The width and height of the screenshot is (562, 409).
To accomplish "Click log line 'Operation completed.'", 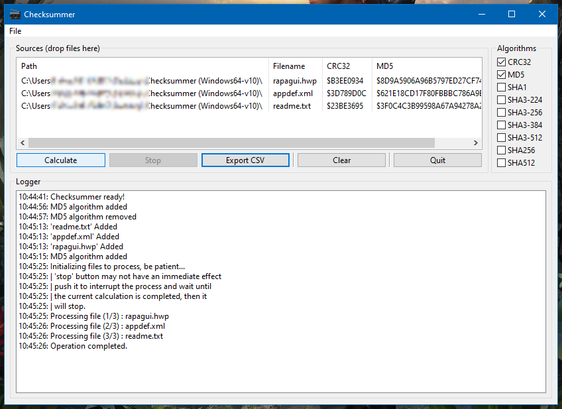I will coord(73,346).
